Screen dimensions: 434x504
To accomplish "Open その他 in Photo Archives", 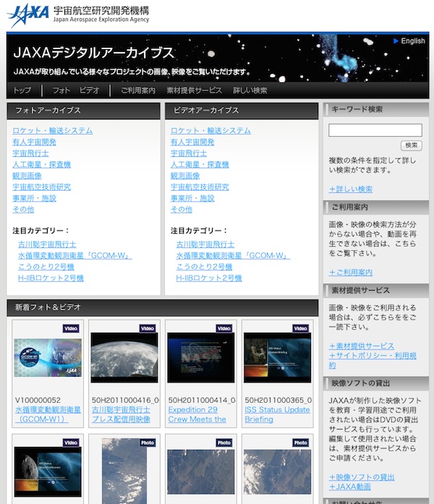I will 23,210.
